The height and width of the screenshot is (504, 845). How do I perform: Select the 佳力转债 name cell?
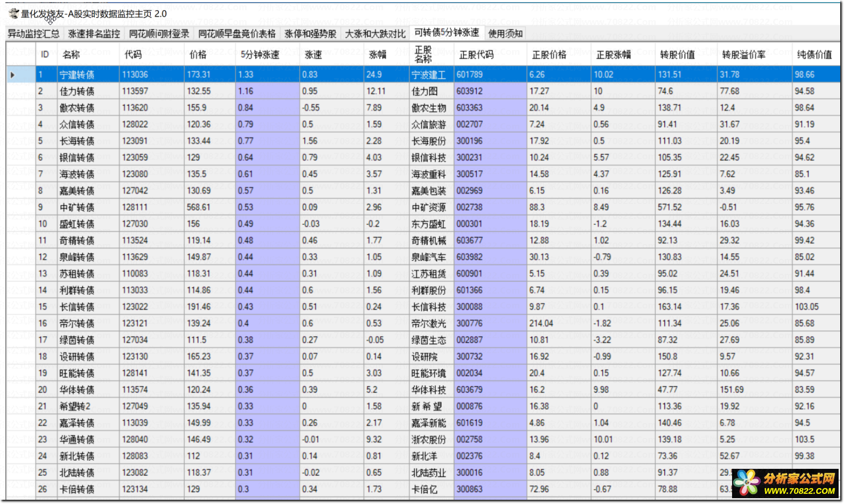click(88, 91)
